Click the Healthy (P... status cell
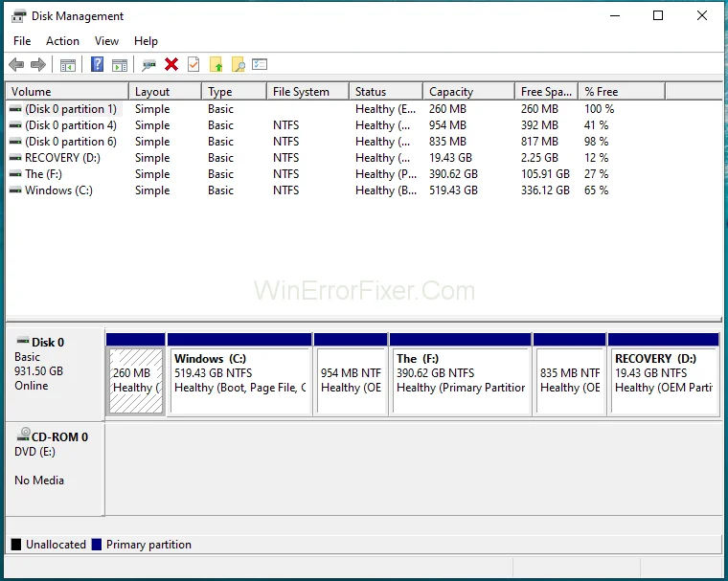728x581 pixels. (386, 174)
